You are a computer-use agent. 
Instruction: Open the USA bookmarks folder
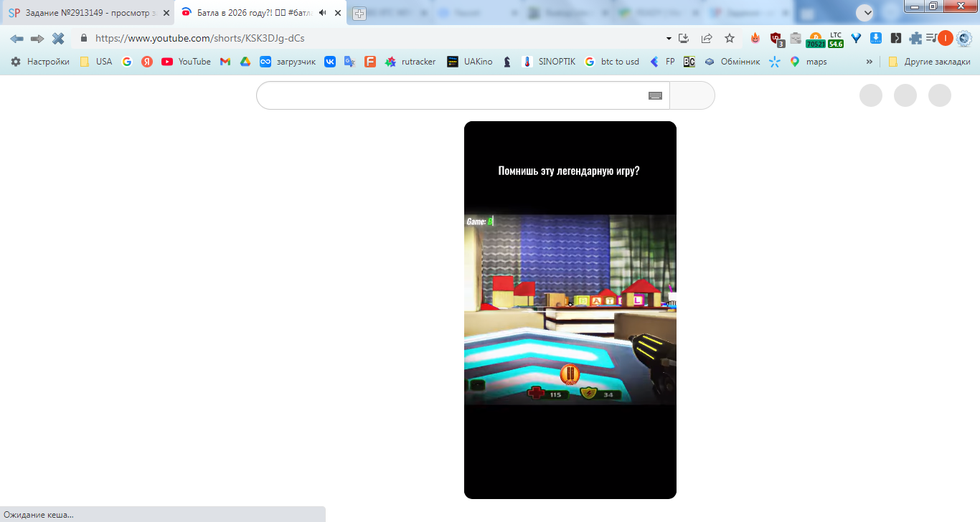click(96, 62)
